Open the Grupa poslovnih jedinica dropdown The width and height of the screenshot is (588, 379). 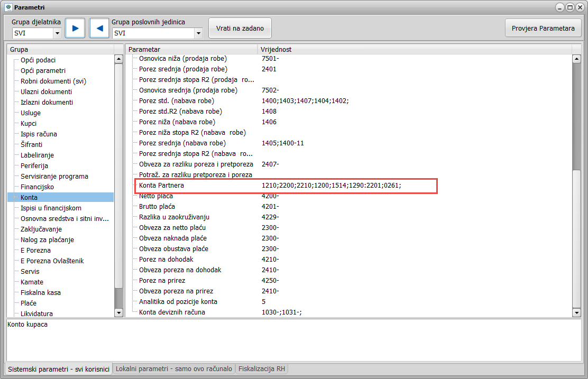(198, 33)
